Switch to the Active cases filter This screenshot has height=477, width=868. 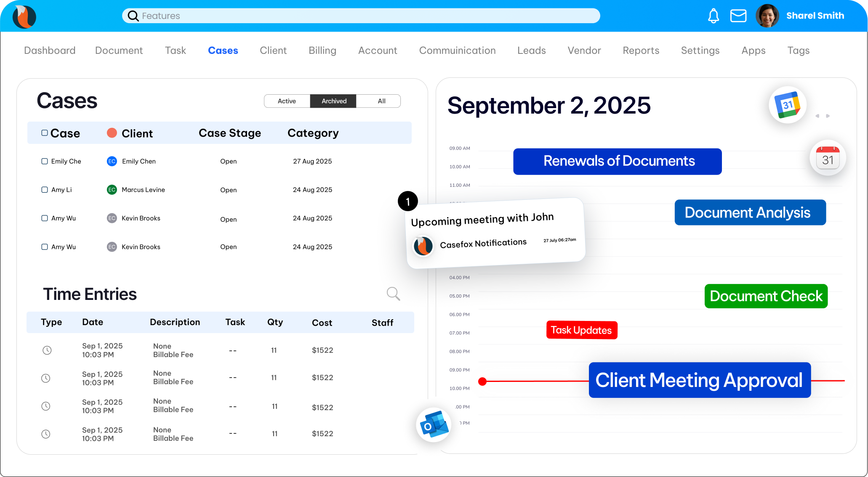[287, 101]
